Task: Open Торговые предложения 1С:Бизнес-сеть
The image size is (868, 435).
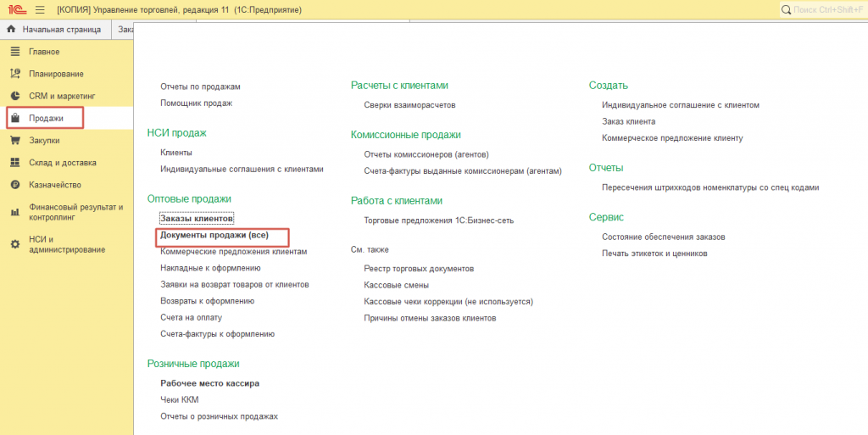Action: pos(439,220)
